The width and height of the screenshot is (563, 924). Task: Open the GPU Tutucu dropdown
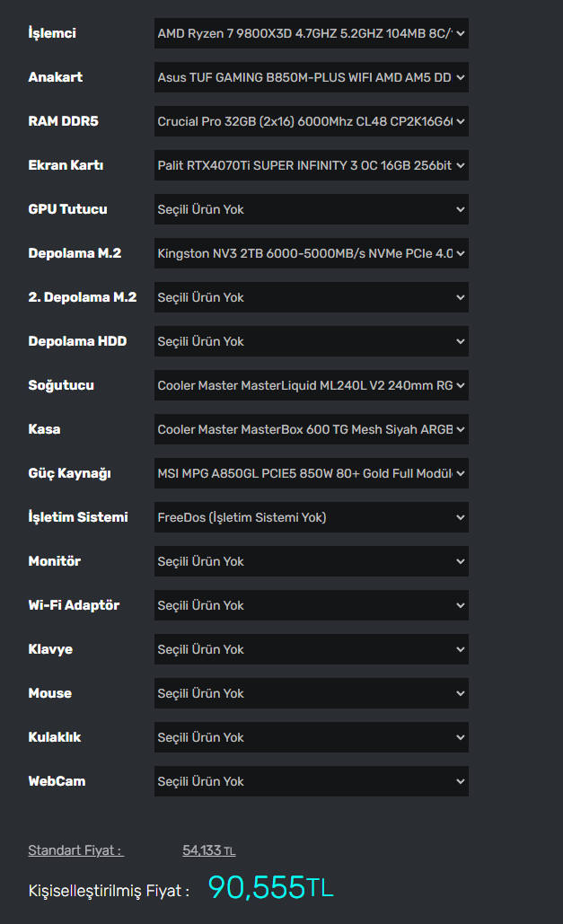[311, 209]
